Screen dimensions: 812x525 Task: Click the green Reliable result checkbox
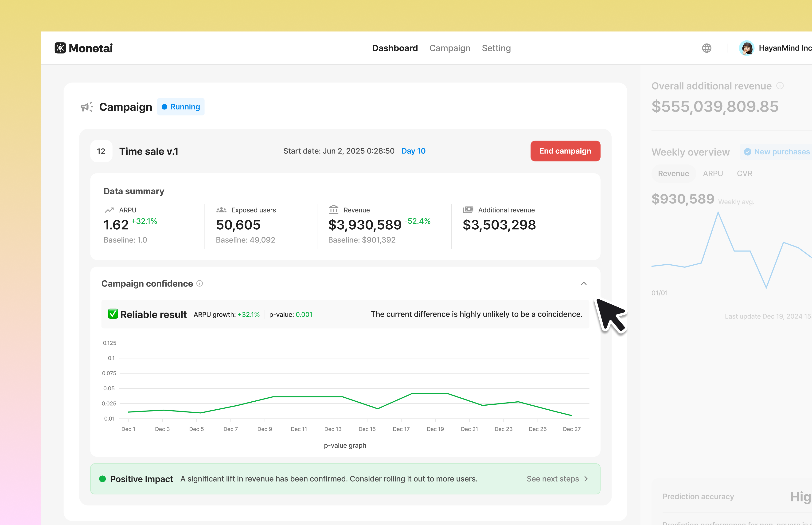pos(113,314)
